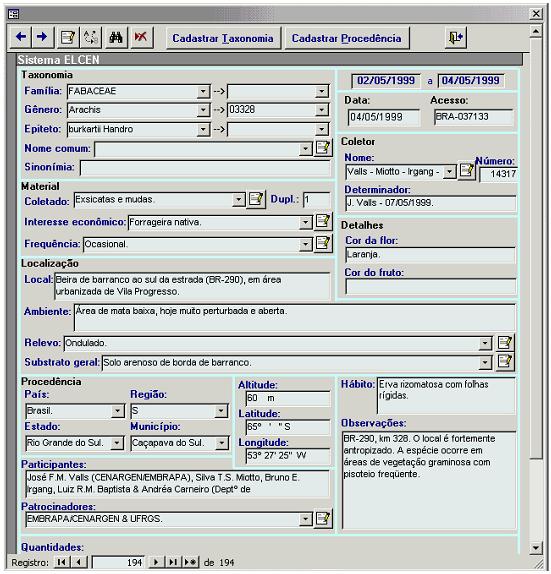This screenshot has width=551, height=574.
Task: Open the binoculars search icon
Action: [116, 37]
